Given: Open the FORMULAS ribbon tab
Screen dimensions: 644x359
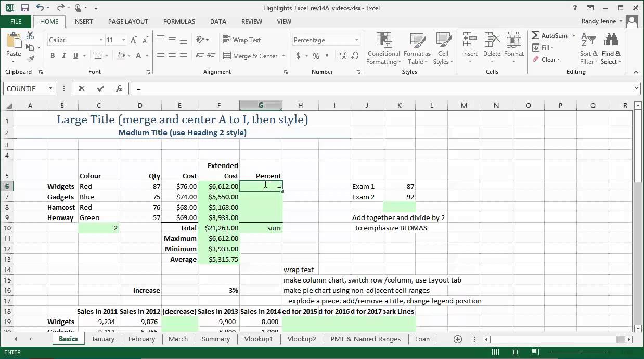Looking at the screenshot, I should tap(179, 22).
